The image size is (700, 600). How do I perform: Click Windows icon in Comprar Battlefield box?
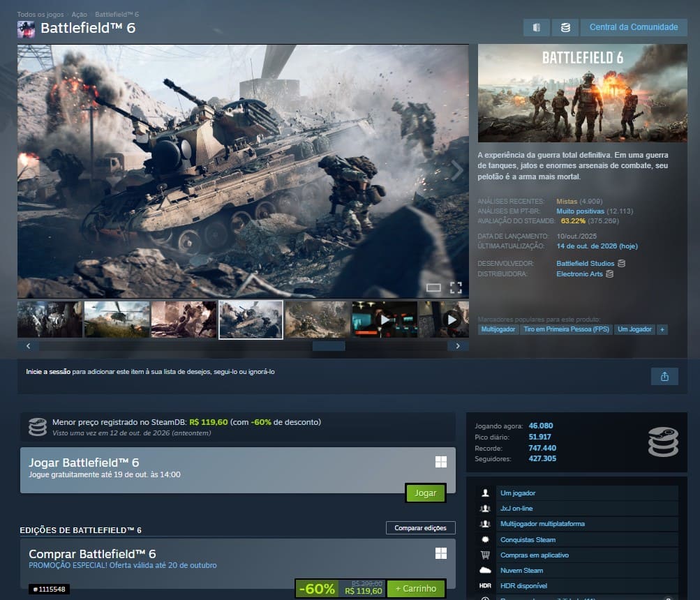click(441, 553)
